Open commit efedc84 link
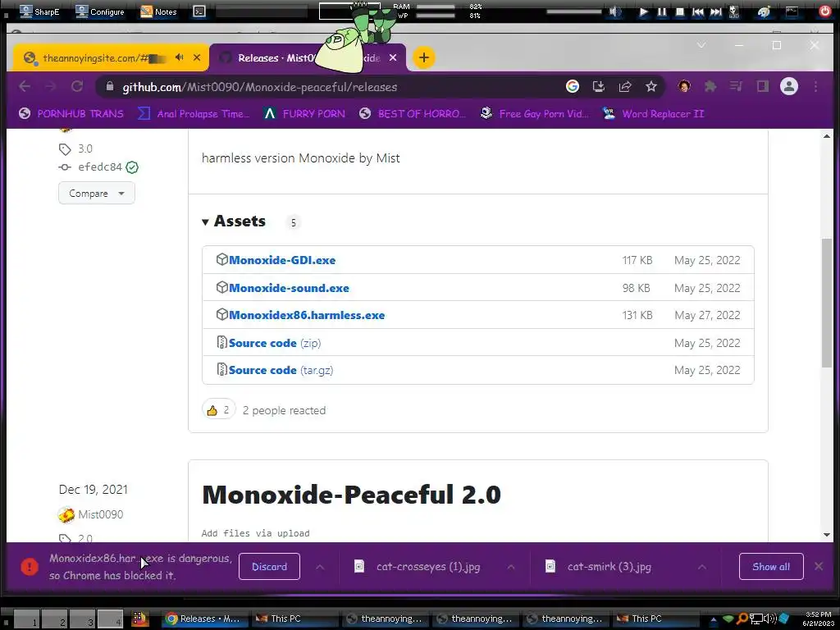 [99, 167]
